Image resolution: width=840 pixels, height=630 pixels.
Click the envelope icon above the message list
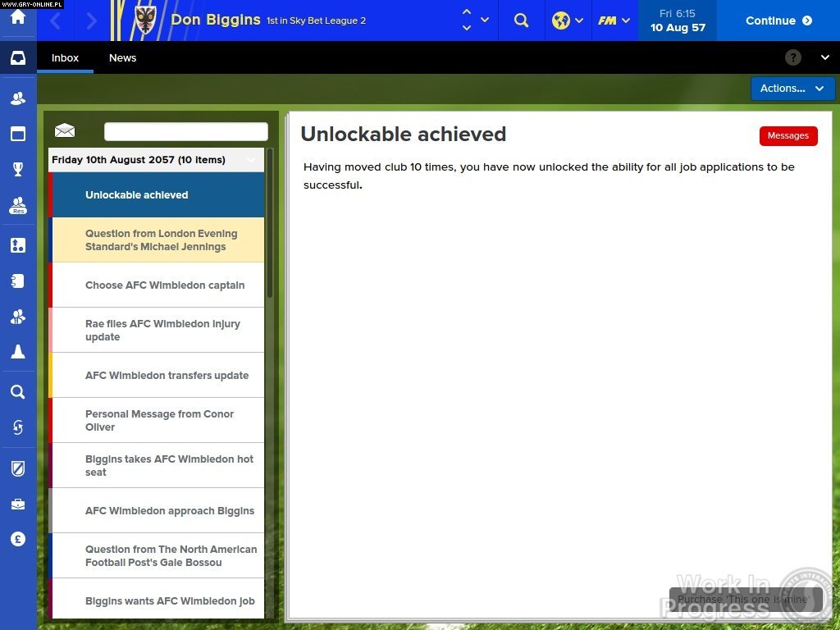click(x=65, y=130)
